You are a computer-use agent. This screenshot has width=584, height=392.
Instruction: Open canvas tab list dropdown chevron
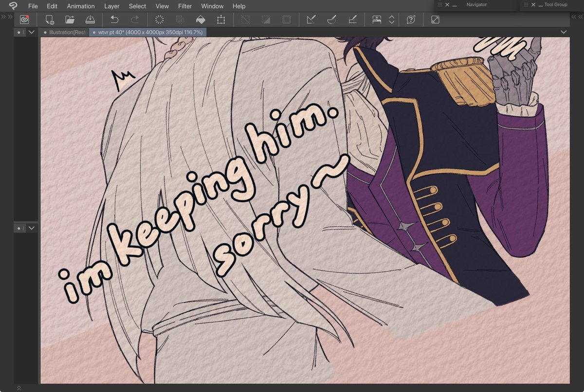(x=564, y=32)
